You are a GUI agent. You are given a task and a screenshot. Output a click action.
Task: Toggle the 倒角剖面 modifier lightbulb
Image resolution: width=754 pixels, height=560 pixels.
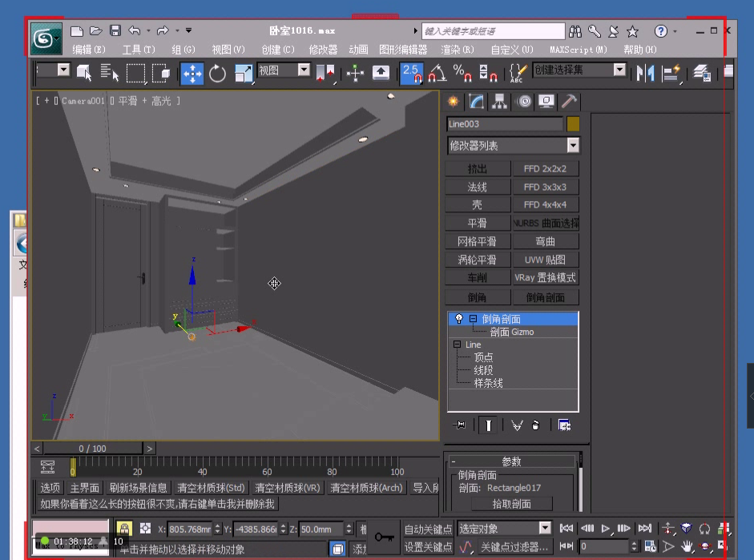[x=459, y=319]
